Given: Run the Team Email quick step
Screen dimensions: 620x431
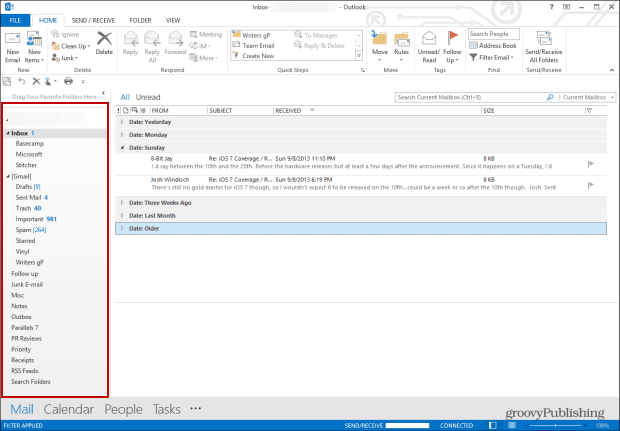Looking at the screenshot, I should [253, 45].
